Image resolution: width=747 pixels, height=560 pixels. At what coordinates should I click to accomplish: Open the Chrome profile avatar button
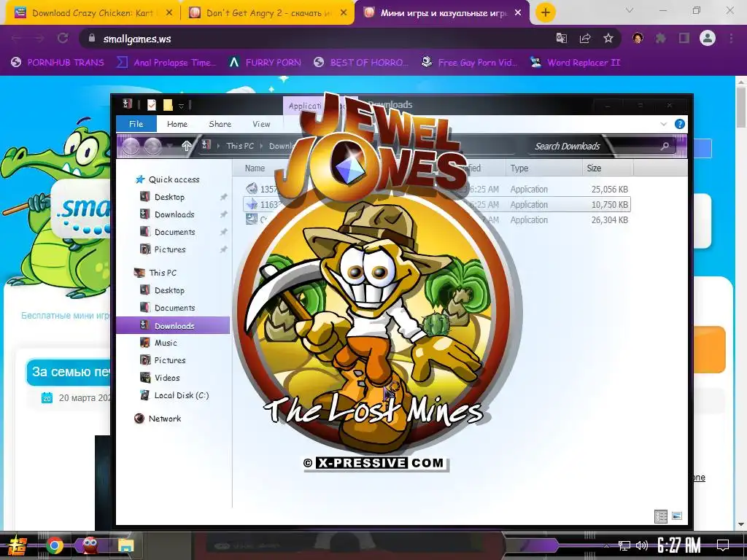pyautogui.click(x=708, y=39)
